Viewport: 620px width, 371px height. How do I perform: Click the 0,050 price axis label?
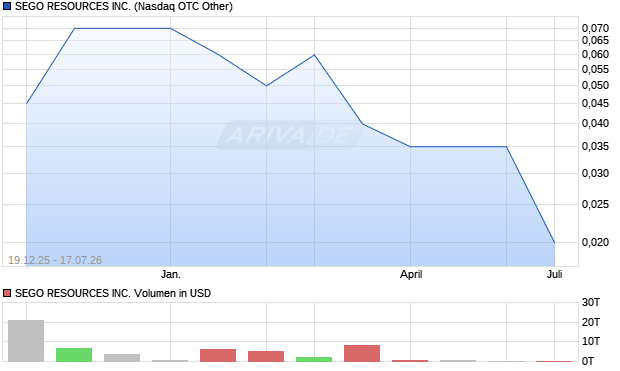[x=595, y=85]
